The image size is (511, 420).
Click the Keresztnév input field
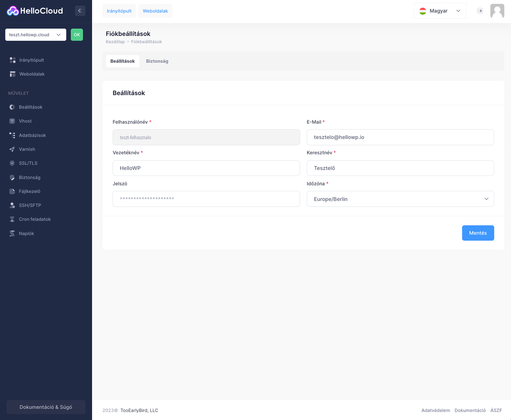click(x=400, y=168)
